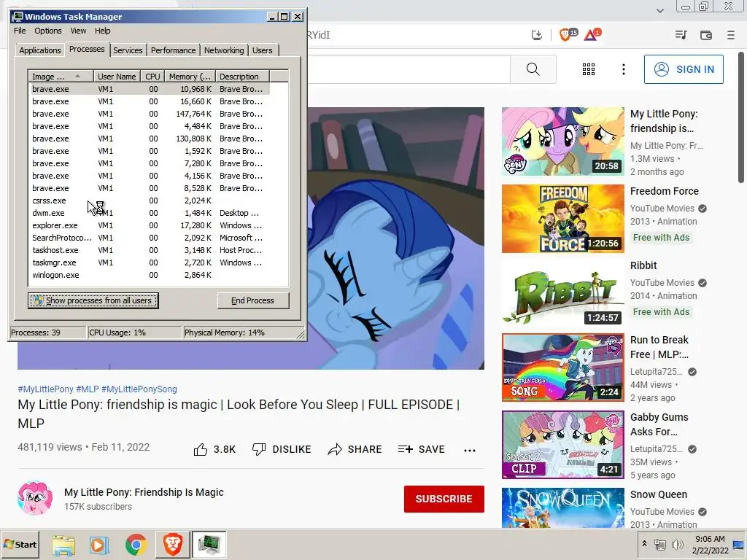Click the DISLIKE thumbs-down button
Viewport: 747px width, 560px height.
281,449
